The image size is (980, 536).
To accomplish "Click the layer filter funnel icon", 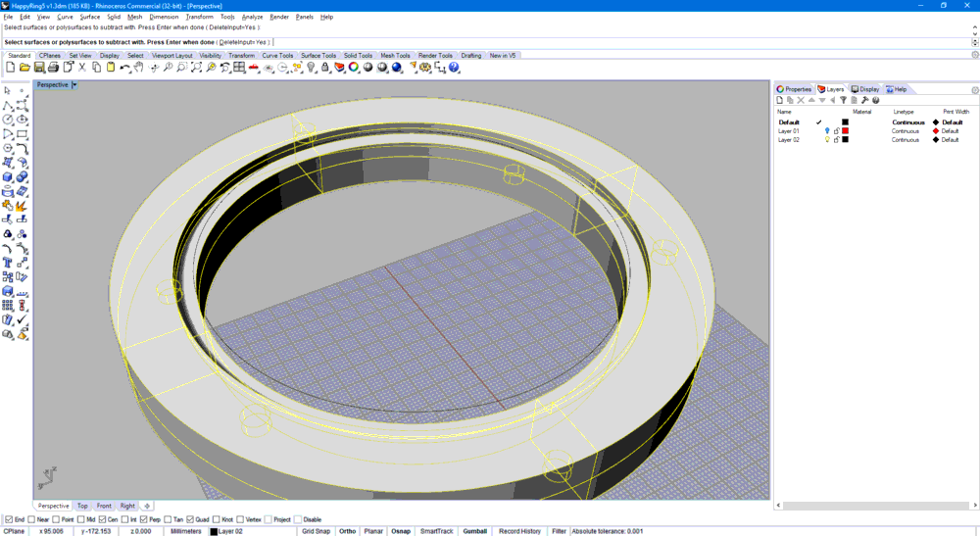I will (x=843, y=100).
